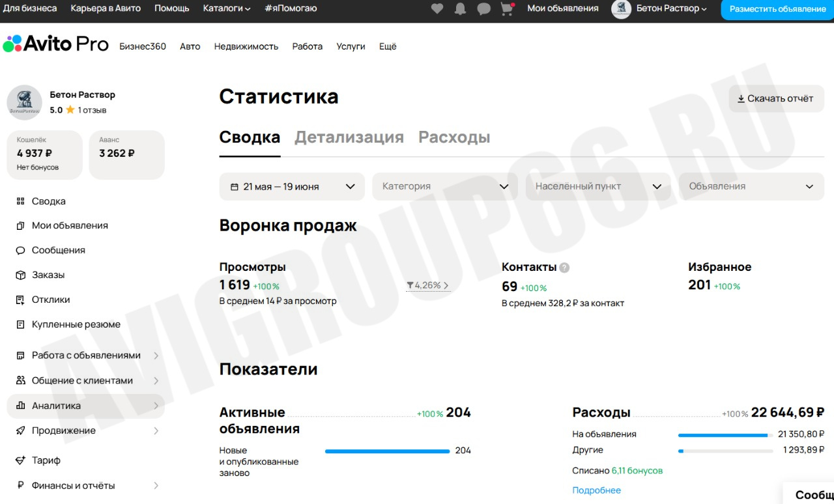This screenshot has width=834, height=504.
Task: Expand the Продвижение chevron
Action: coord(156,430)
